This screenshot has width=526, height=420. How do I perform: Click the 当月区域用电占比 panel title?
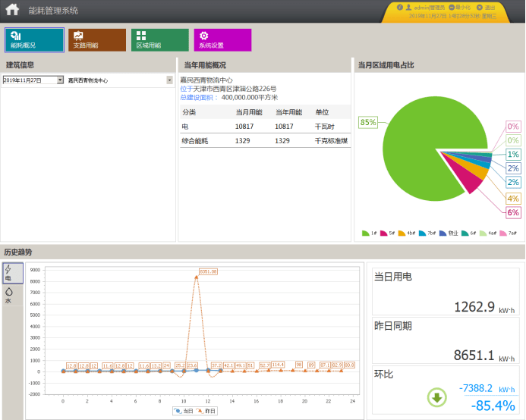point(386,65)
